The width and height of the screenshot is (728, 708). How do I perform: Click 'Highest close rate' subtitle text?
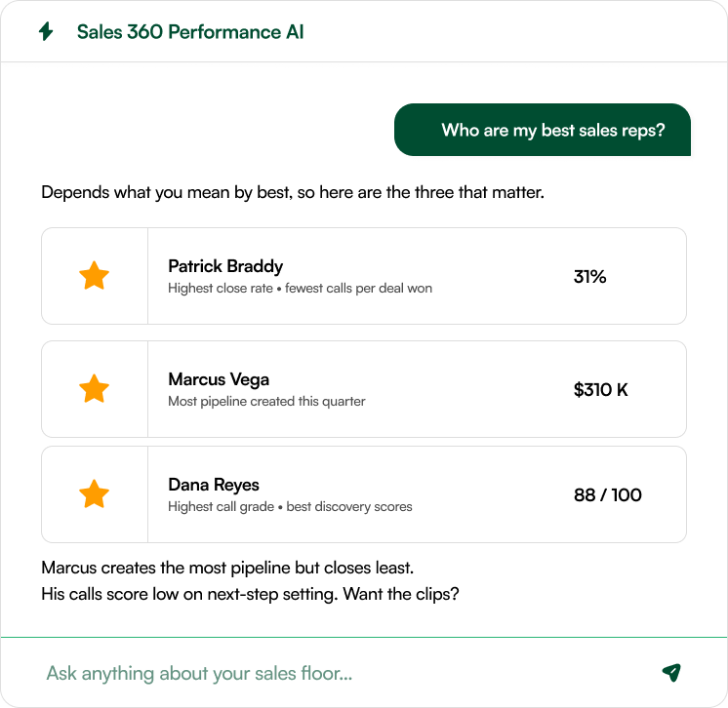pyautogui.click(x=221, y=288)
